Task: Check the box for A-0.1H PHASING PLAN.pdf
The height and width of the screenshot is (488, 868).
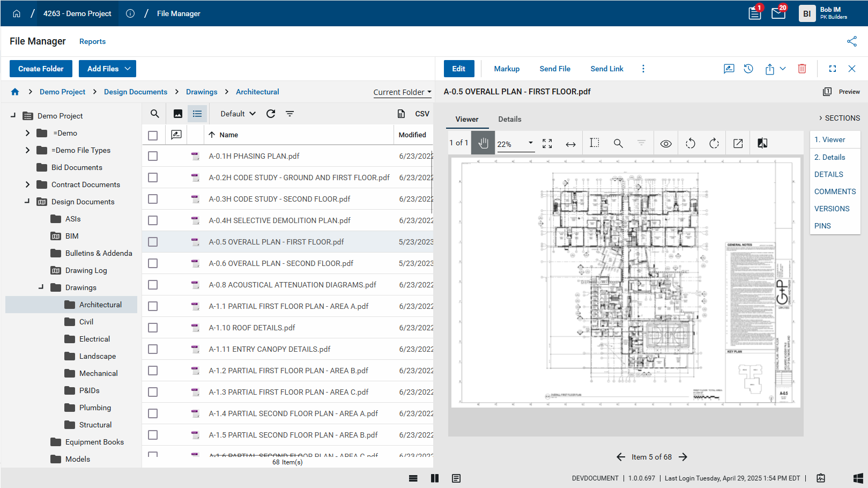Action: (153, 156)
